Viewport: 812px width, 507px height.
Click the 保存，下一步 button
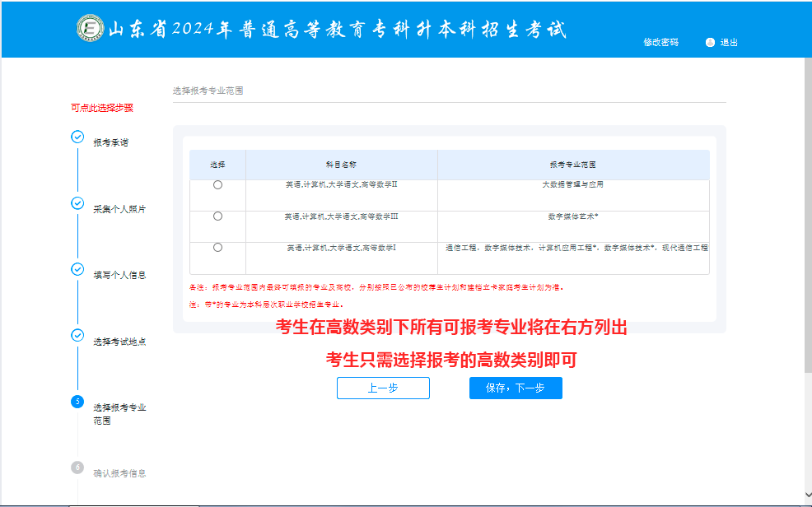(516, 388)
